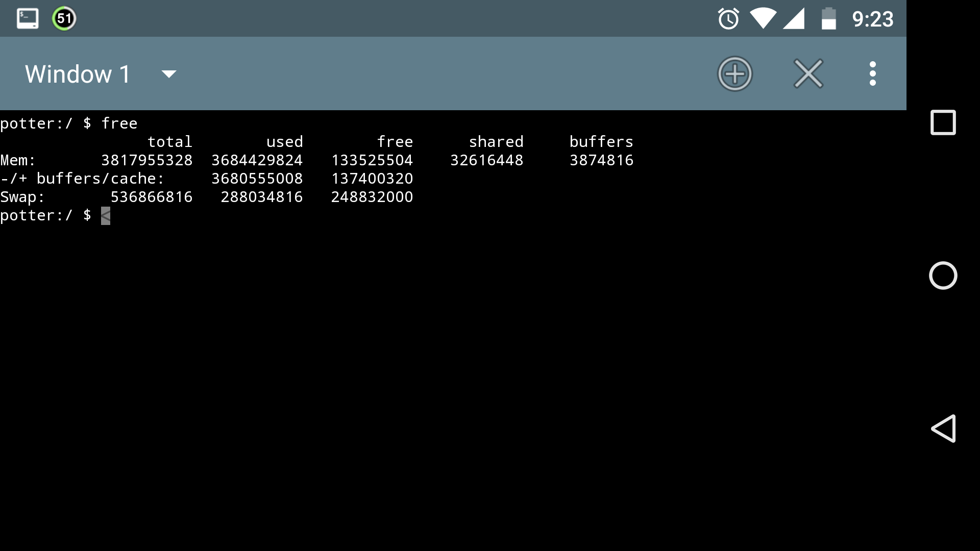Tap the cellular signal status icon
This screenshot has height=551, width=980.
(794, 19)
